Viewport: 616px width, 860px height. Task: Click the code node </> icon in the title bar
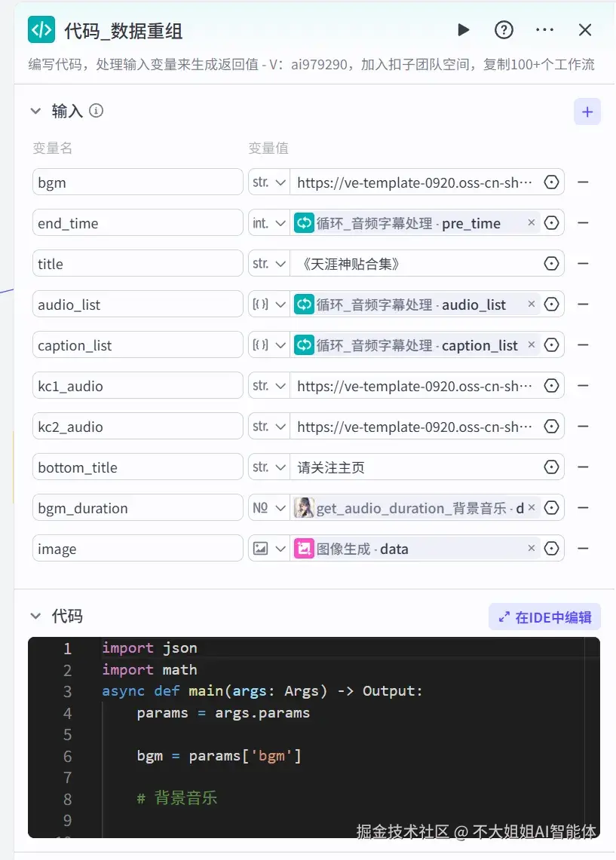point(41,29)
